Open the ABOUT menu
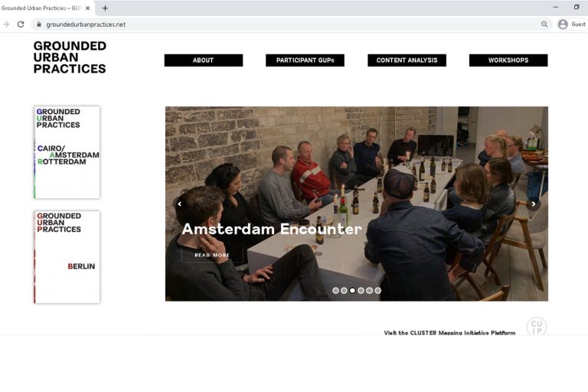The height and width of the screenshot is (392, 588). pyautogui.click(x=203, y=60)
